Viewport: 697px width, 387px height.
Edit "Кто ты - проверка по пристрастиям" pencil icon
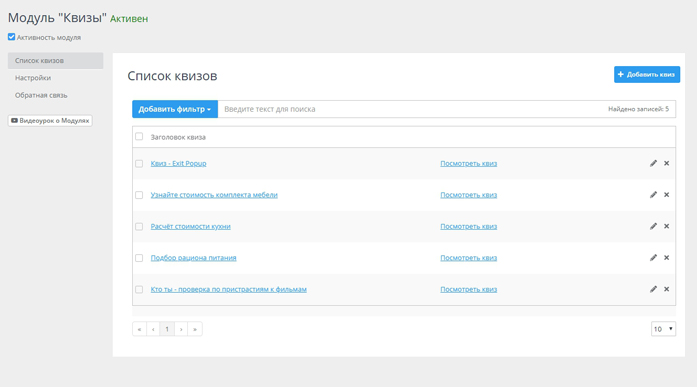pos(653,289)
